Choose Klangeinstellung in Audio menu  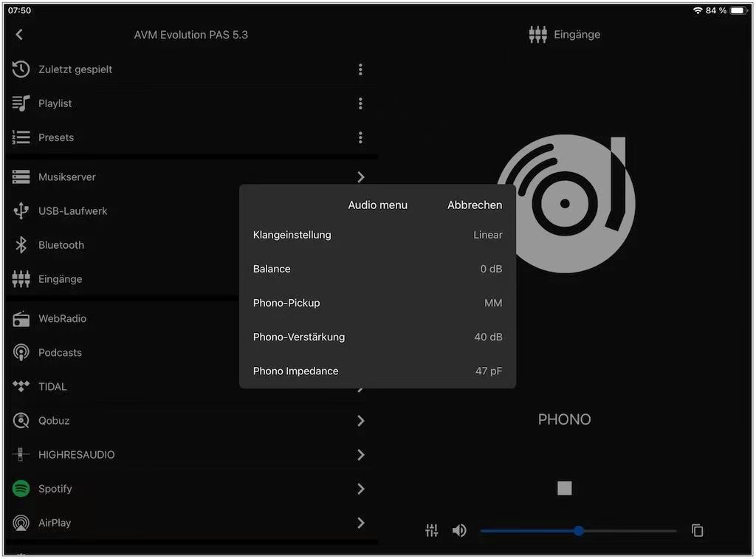(x=377, y=235)
